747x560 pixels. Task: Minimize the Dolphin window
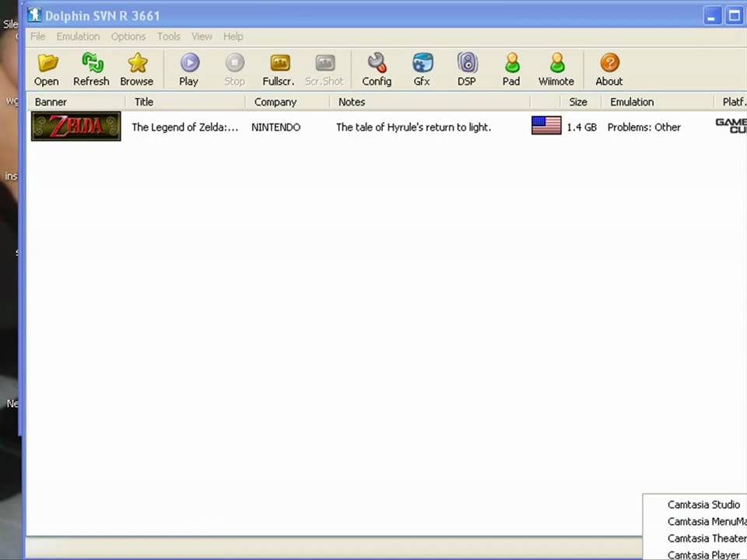pos(712,16)
